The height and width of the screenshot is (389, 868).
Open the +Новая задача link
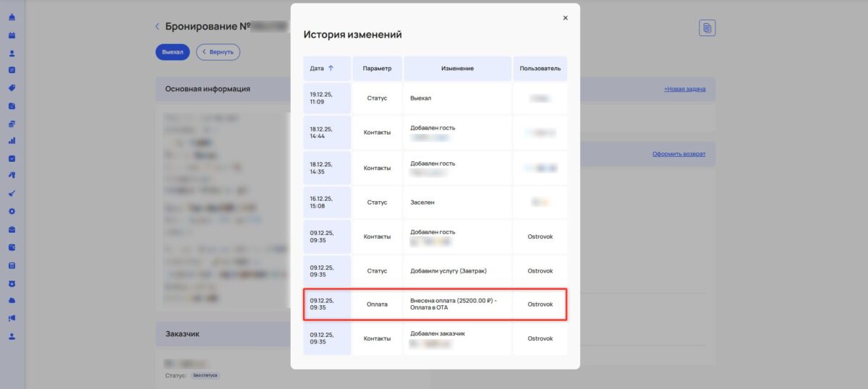684,89
